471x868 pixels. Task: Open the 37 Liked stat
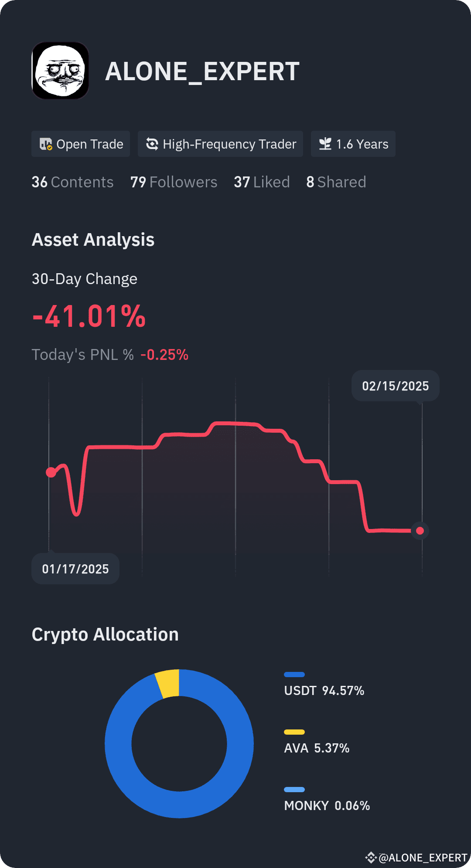[262, 182]
